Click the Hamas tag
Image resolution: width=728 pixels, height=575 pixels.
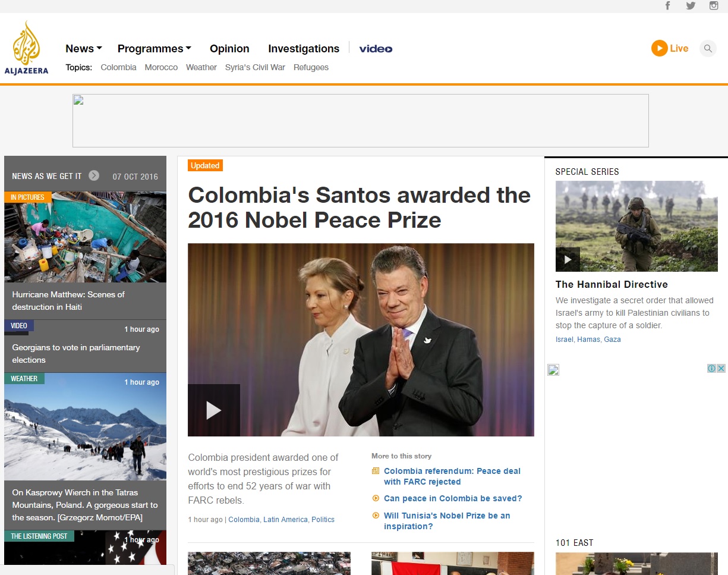[x=588, y=340]
